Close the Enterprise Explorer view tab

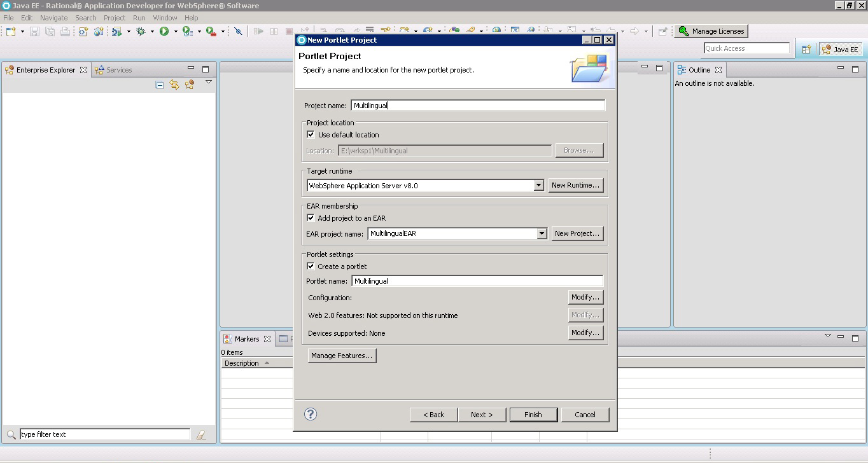tap(83, 70)
